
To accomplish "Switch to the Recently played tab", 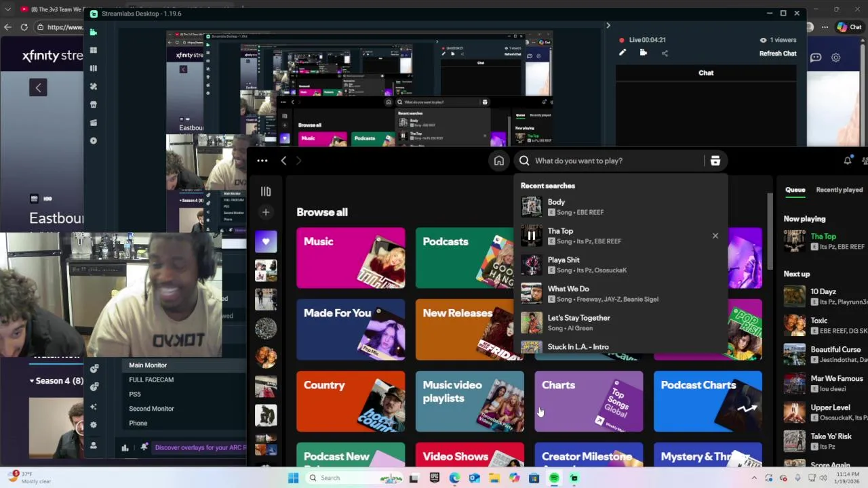I will [x=840, y=190].
